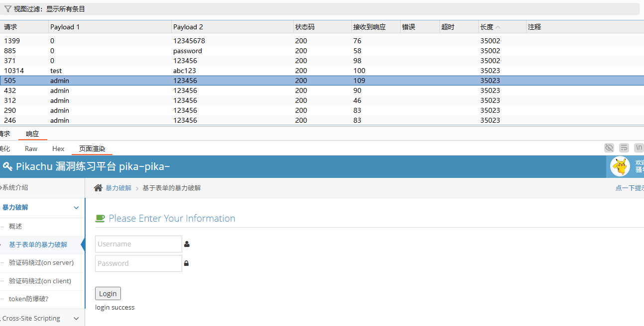
Task: Switch to the 请求 tab above the viewer
Action: point(5,134)
